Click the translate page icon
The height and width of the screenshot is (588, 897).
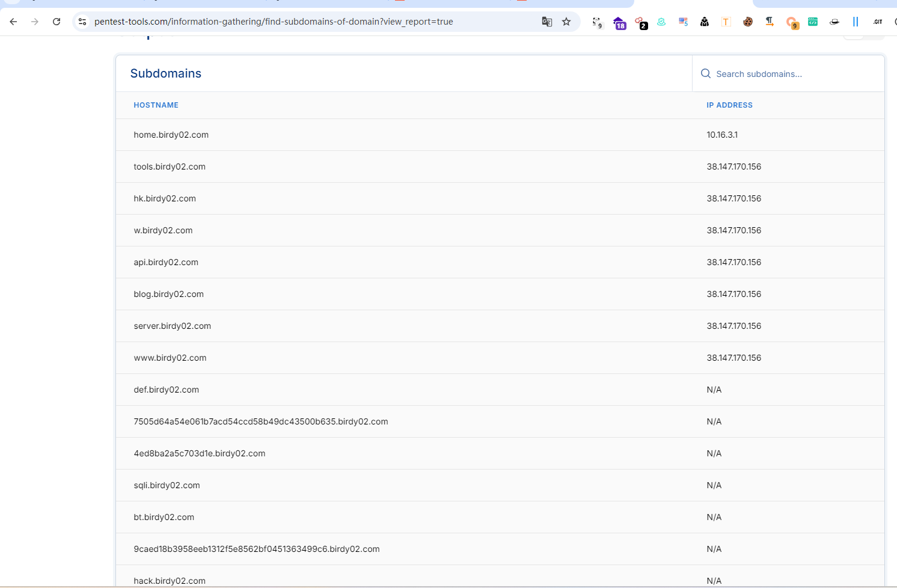click(x=546, y=22)
